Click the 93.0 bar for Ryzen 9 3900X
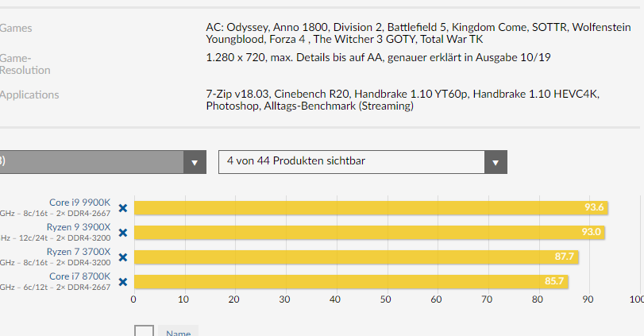 pyautogui.click(x=369, y=233)
